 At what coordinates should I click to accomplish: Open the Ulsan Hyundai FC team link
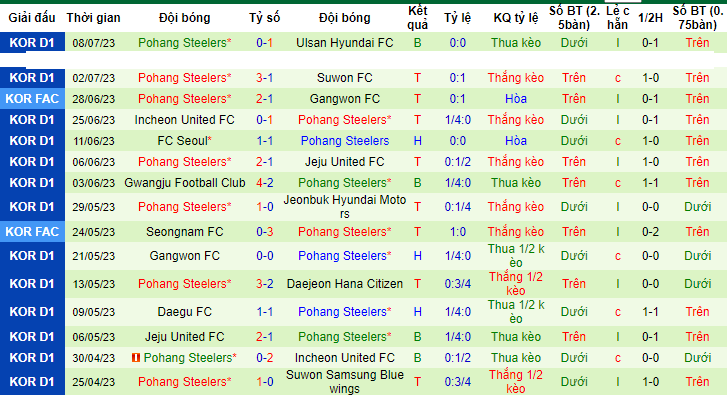[x=344, y=43]
